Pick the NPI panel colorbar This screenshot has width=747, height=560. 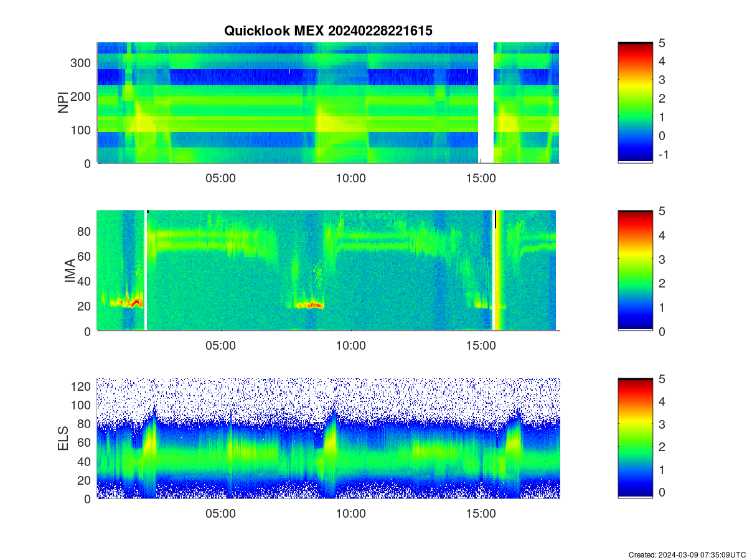coord(635,103)
